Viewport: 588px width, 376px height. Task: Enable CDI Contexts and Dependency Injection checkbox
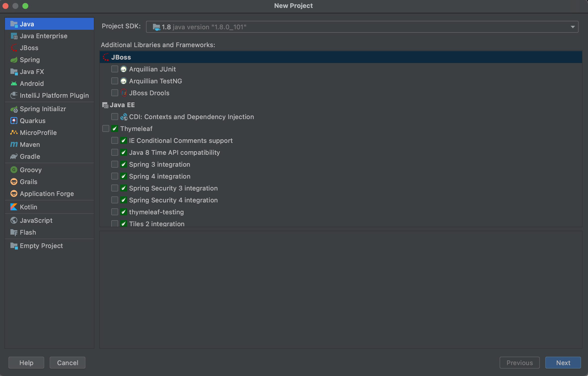114,117
